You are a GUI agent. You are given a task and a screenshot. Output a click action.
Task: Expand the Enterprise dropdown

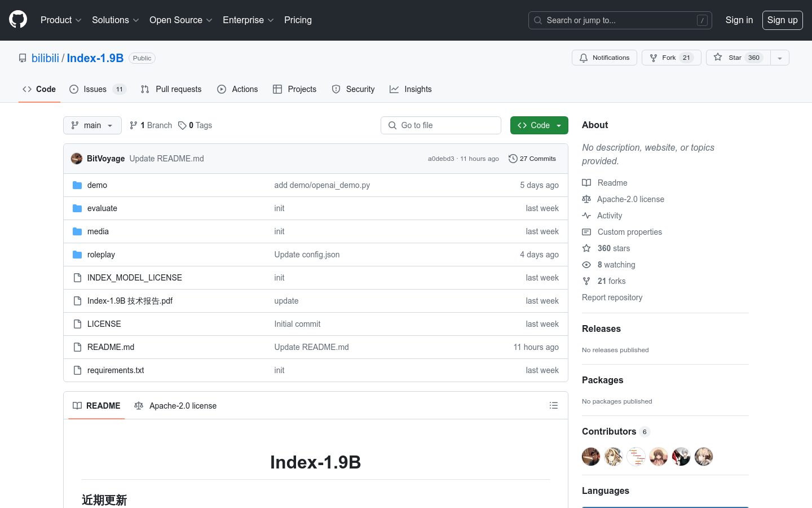coord(248,20)
